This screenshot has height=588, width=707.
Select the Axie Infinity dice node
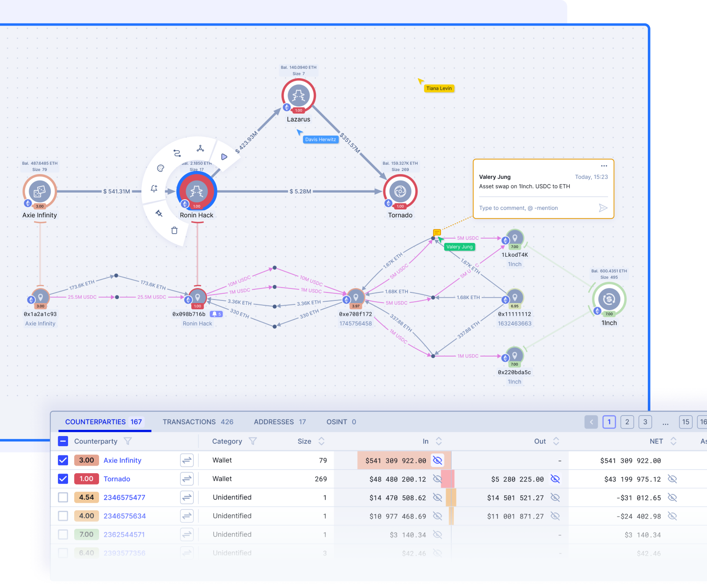pyautogui.click(x=40, y=191)
